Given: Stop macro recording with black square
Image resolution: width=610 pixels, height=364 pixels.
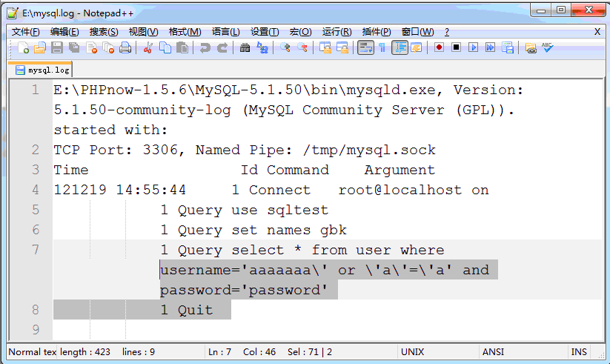Looking at the screenshot, I should 456,47.
